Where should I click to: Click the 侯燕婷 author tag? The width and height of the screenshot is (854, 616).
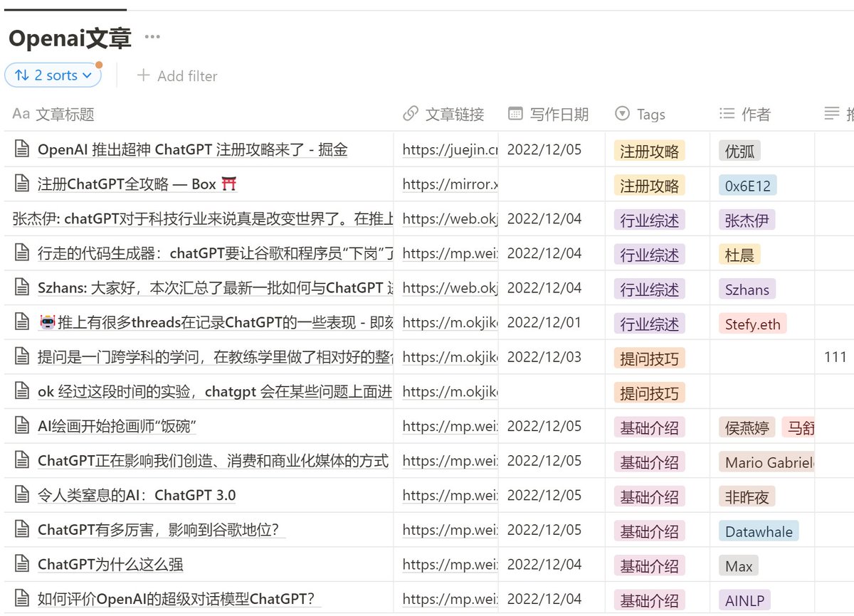pyautogui.click(x=747, y=428)
